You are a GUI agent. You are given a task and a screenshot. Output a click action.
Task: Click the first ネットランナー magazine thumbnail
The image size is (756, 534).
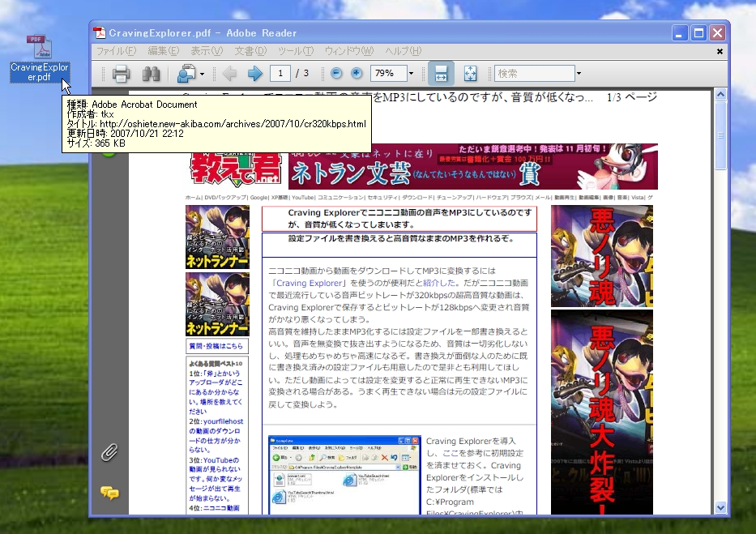217,237
